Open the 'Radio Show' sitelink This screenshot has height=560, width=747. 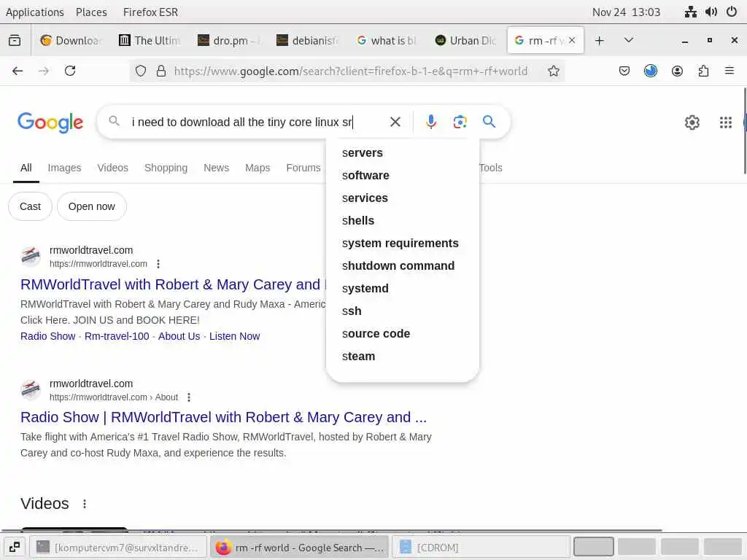48,336
